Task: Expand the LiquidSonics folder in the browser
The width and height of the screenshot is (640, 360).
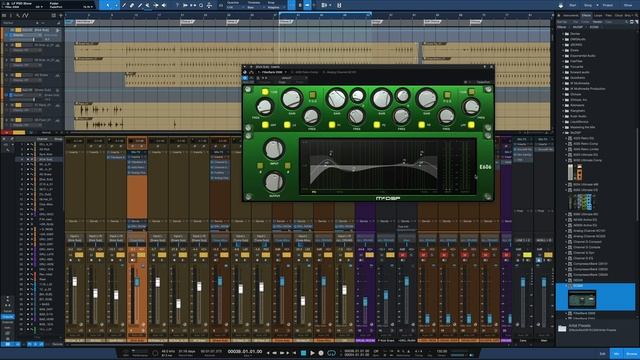Action: (563, 122)
